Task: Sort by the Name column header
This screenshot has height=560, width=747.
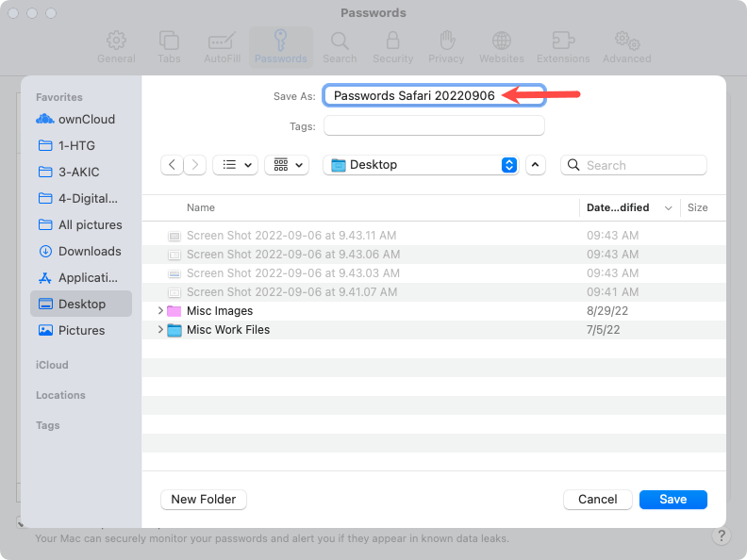Action: tap(201, 207)
